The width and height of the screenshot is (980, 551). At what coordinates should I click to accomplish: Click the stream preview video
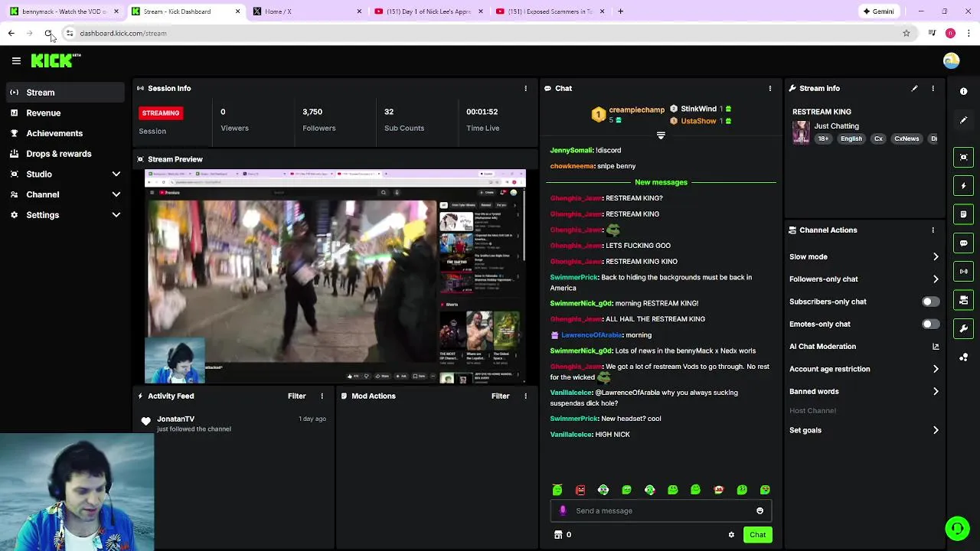click(x=335, y=276)
